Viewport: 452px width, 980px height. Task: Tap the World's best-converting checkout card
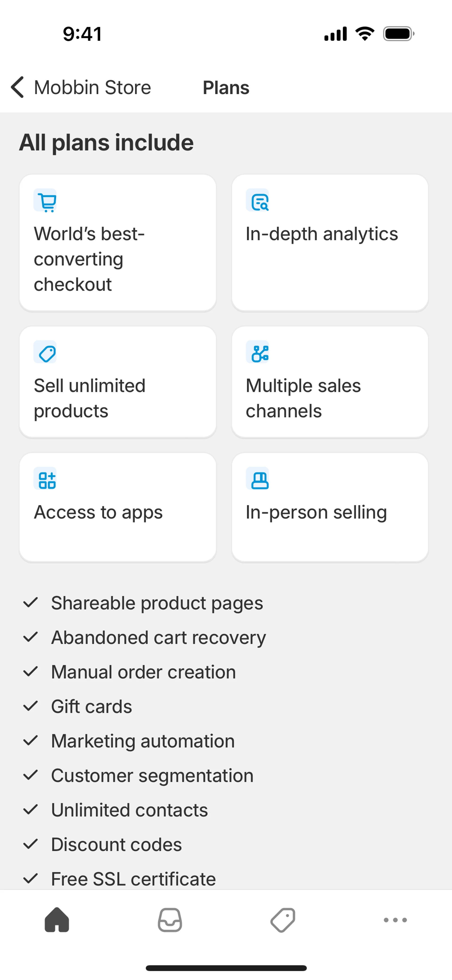click(x=118, y=259)
